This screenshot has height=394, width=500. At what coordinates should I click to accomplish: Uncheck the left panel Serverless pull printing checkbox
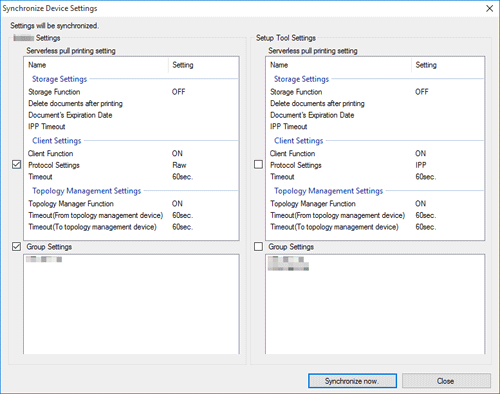(x=16, y=164)
